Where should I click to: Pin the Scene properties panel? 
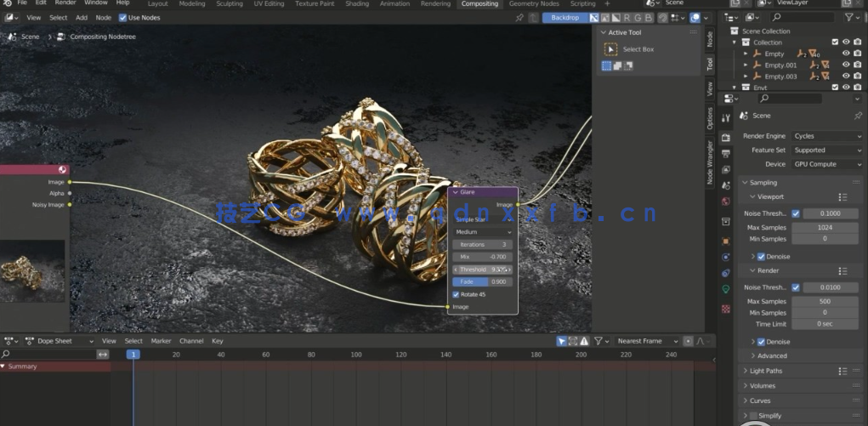point(858,116)
